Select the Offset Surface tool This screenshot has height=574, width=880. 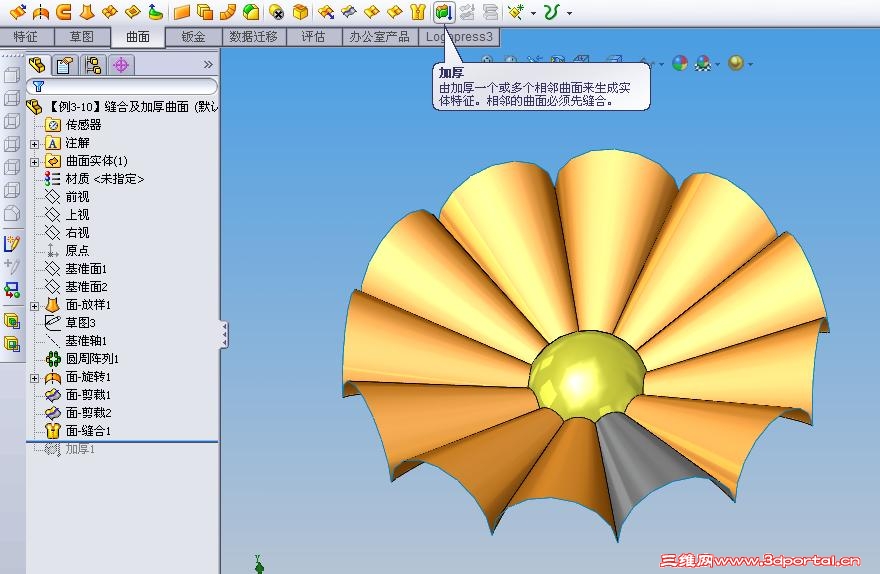[205, 11]
